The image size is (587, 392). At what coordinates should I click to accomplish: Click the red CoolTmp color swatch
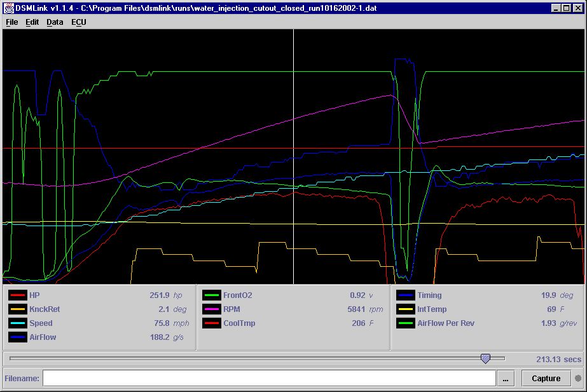point(212,323)
